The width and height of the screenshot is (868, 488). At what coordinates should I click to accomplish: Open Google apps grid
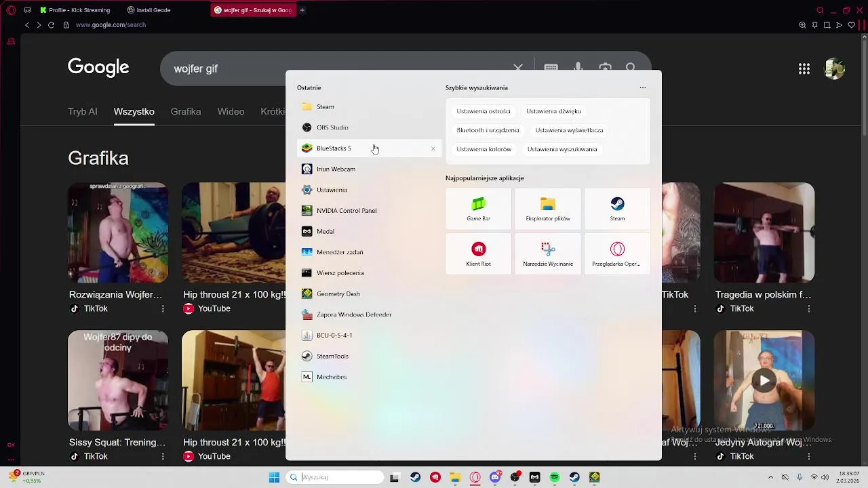coord(804,68)
